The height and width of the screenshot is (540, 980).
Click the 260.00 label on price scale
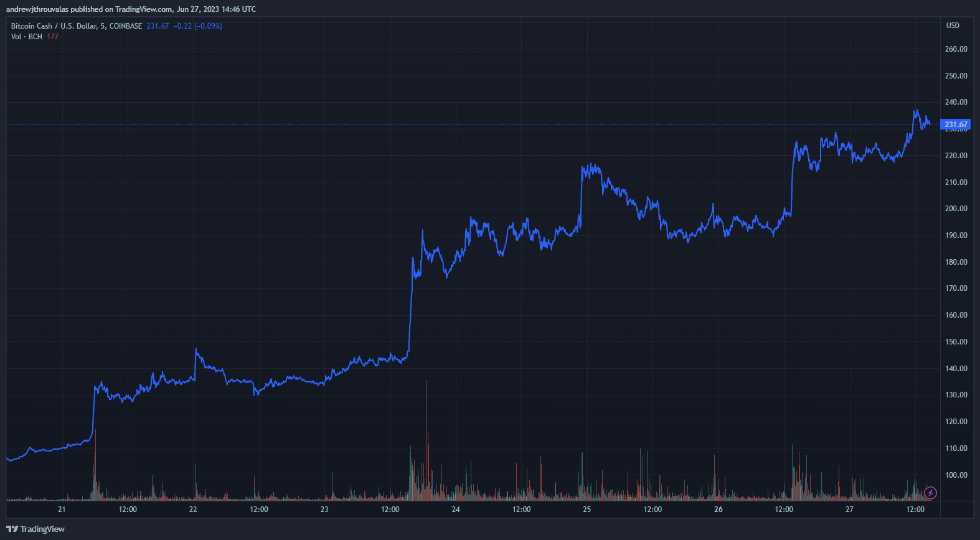point(956,49)
